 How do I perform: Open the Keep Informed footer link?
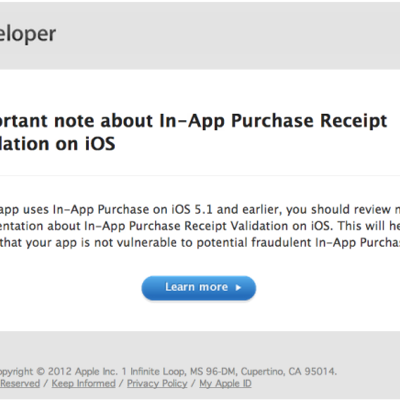click(83, 384)
